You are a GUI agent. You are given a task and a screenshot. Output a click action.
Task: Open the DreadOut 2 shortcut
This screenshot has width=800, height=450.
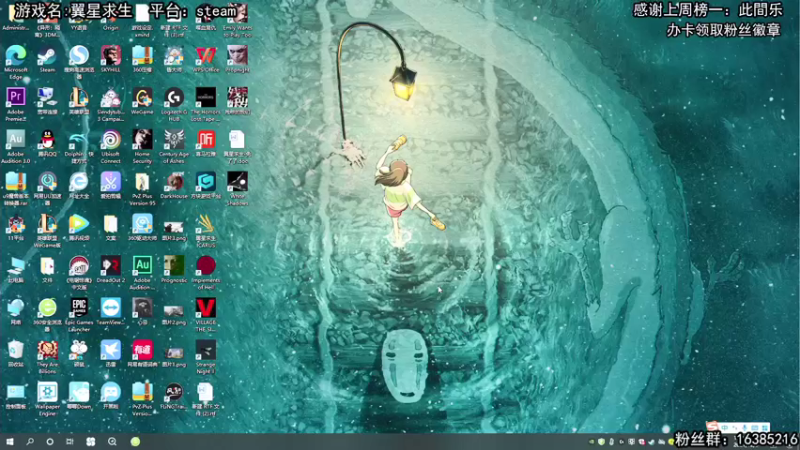coord(111,265)
